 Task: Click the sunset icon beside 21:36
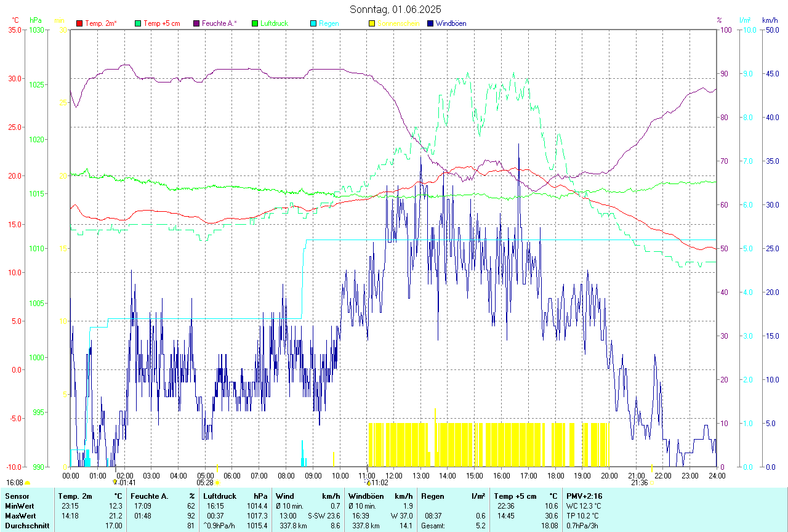[651, 483]
